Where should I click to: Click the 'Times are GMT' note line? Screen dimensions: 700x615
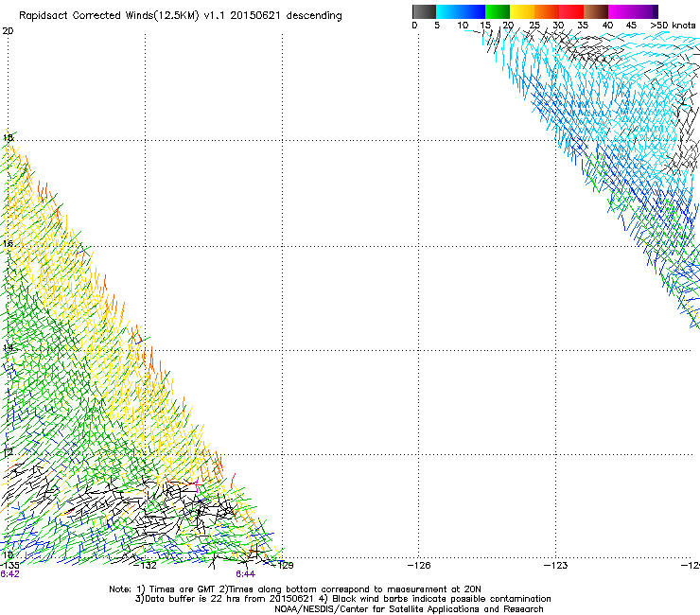pyautogui.click(x=295, y=589)
